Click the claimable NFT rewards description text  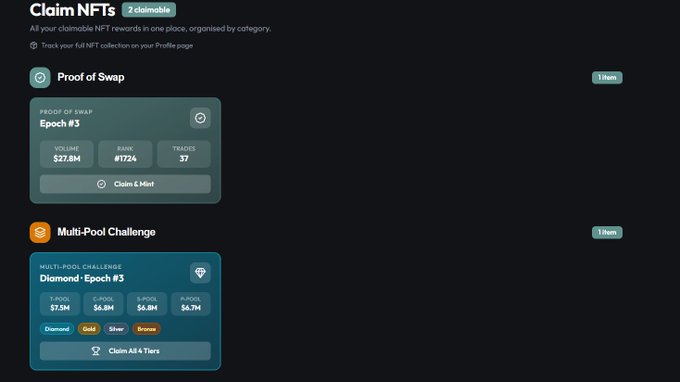[150, 29]
